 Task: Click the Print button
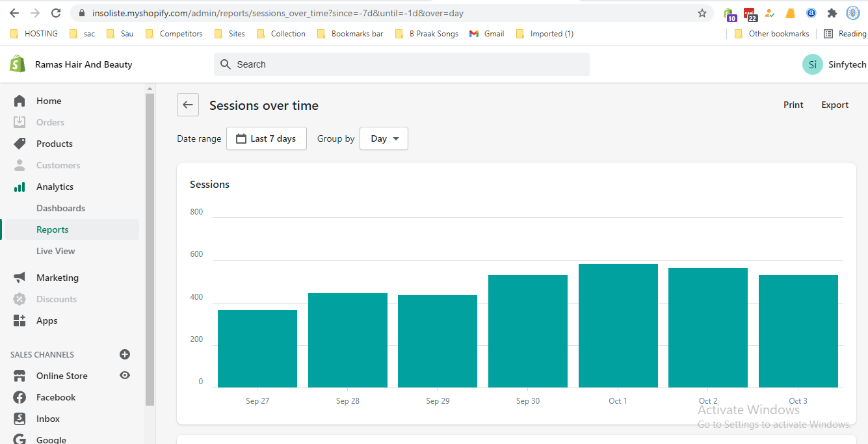tap(793, 105)
